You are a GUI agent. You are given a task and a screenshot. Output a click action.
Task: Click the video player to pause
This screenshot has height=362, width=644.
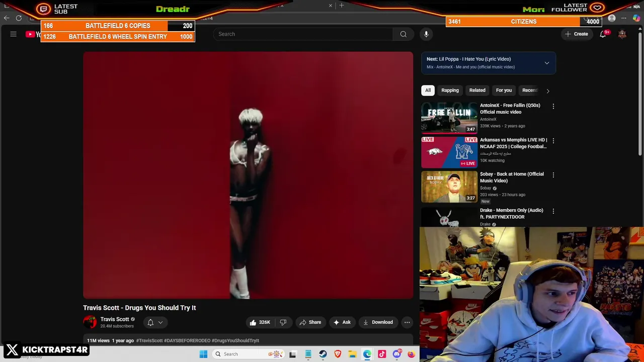pyautogui.click(x=248, y=175)
